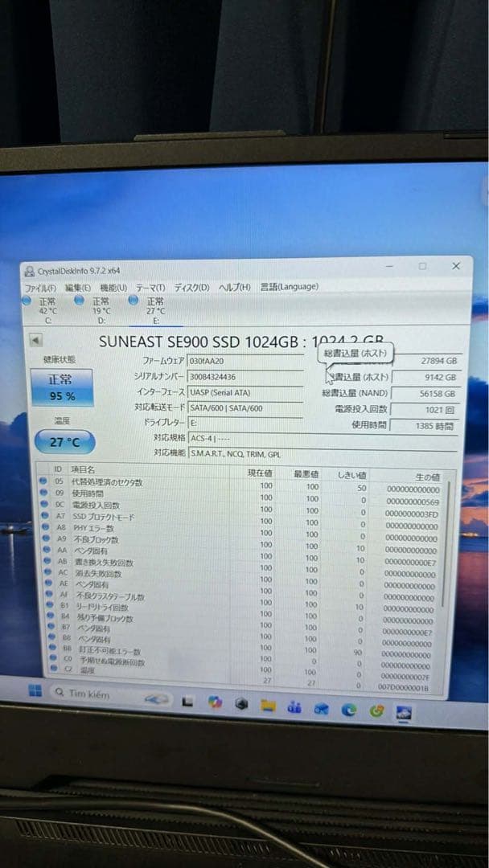This screenshot has width=489, height=868.
Task: Click the 9142 GB host writes value
Action: pyautogui.click(x=425, y=378)
